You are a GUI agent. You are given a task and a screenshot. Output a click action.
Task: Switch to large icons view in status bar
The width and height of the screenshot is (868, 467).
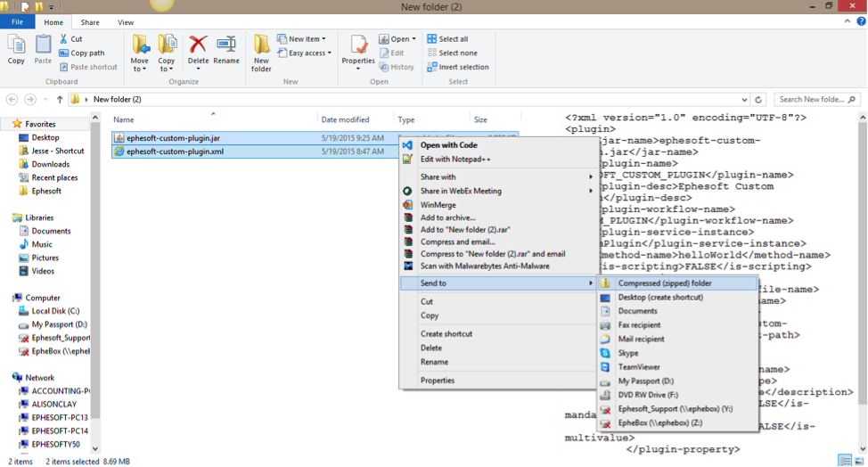click(x=859, y=461)
